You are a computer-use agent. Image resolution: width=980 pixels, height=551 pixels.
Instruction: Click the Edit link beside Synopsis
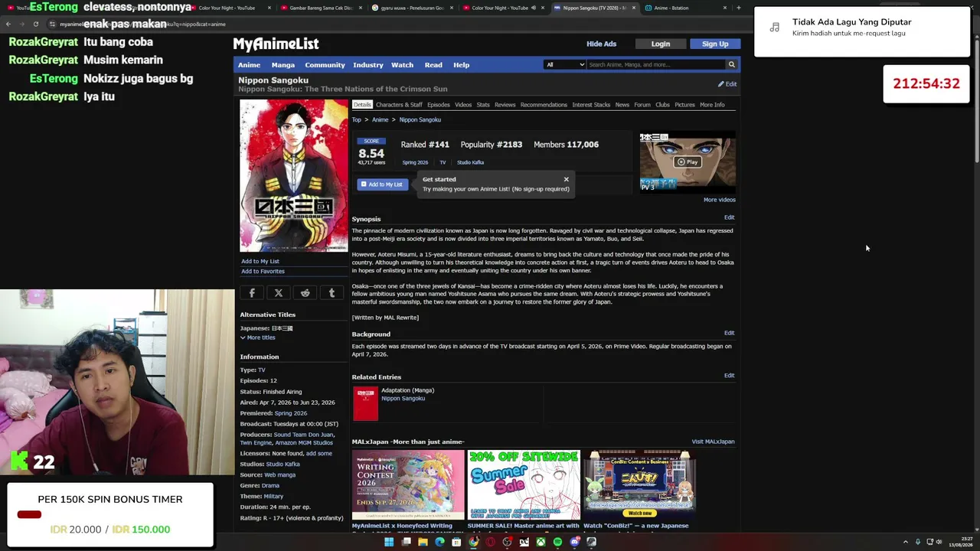click(730, 217)
